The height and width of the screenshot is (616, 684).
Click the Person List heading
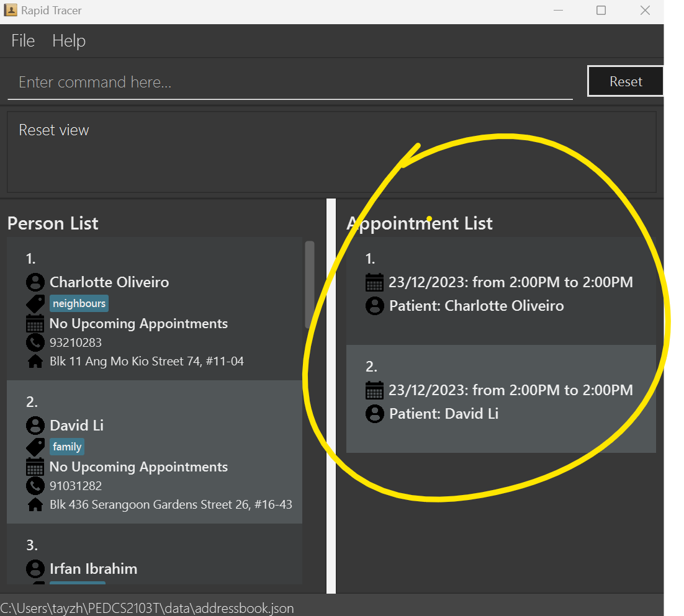coord(53,223)
